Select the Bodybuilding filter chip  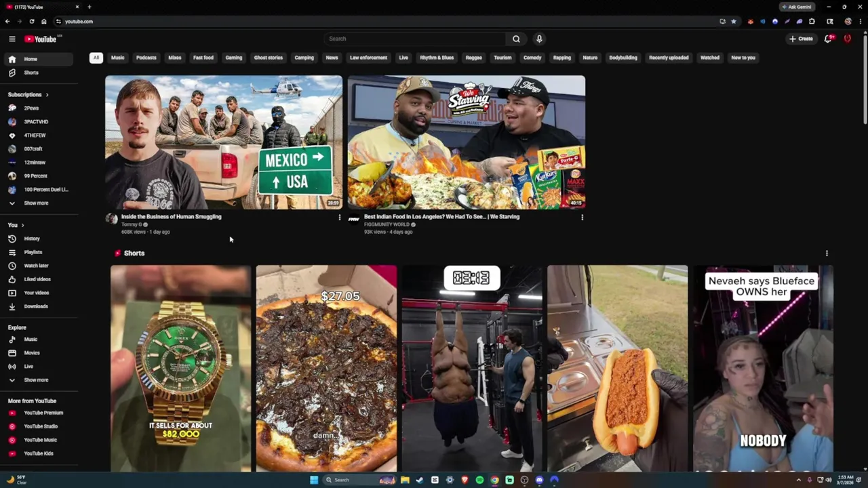[x=623, y=58]
